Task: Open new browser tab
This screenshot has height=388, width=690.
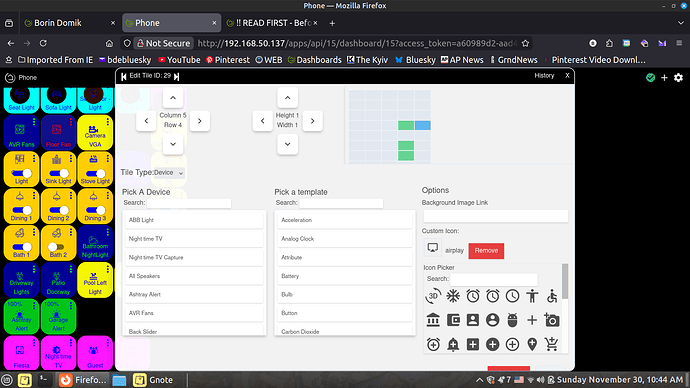Action: click(332, 23)
